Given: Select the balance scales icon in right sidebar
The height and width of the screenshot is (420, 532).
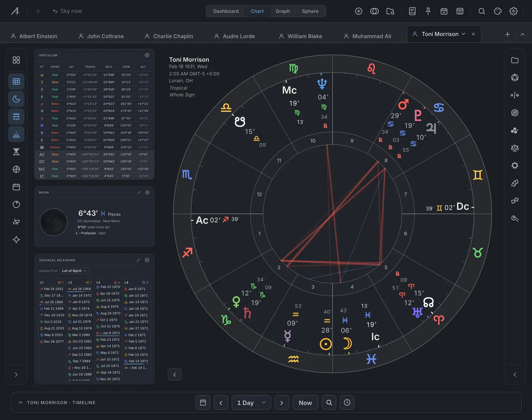Looking at the screenshot, I should (515, 148).
